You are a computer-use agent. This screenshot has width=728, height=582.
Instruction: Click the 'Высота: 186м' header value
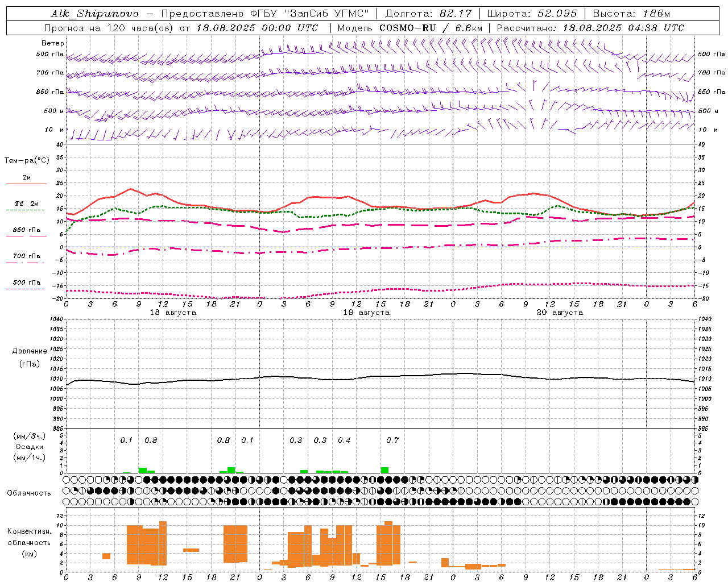point(631,14)
